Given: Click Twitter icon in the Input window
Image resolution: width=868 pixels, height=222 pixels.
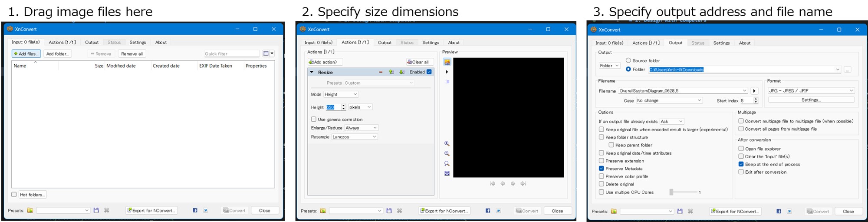Looking at the screenshot, I should point(205,210).
